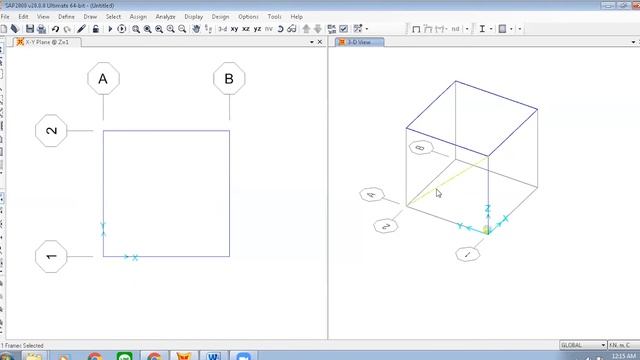Click the Zoom Out One Step icon
640x360 pixels.
[182, 29]
